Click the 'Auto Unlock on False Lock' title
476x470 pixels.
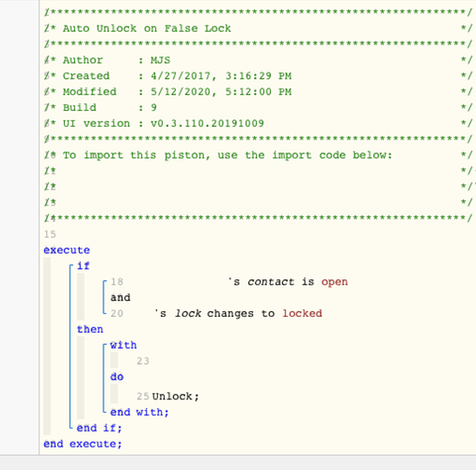[147, 28]
